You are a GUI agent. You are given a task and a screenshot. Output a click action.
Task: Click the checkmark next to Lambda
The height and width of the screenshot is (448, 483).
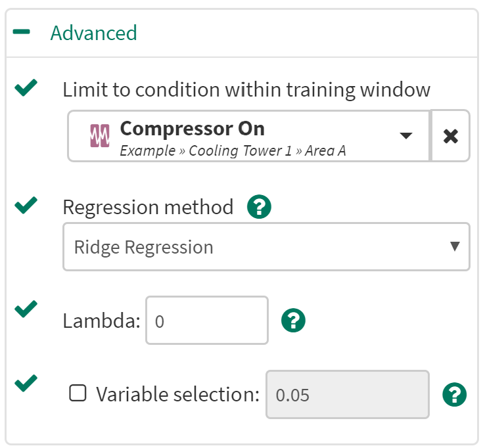pos(26,309)
